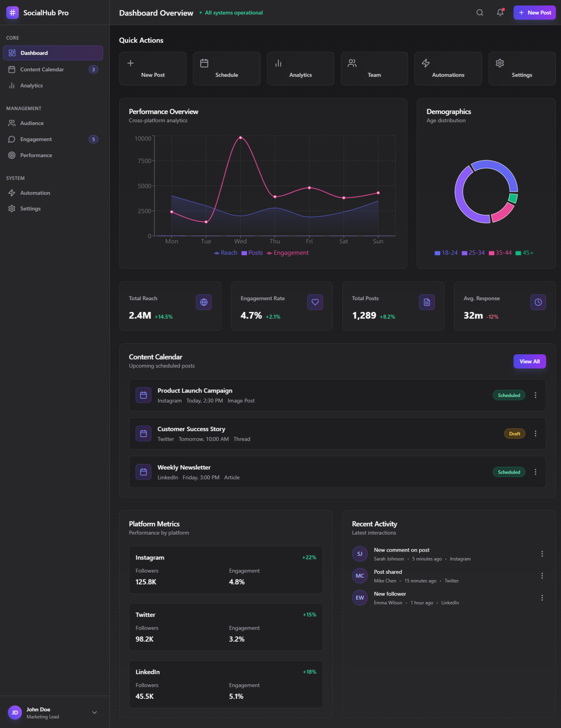
Task: Click the New Post button in header
Action: click(534, 13)
